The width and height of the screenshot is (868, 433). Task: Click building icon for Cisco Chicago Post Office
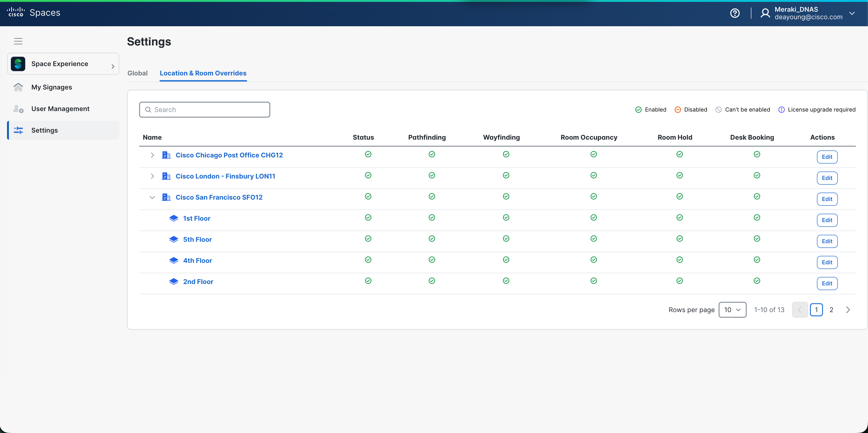166,155
